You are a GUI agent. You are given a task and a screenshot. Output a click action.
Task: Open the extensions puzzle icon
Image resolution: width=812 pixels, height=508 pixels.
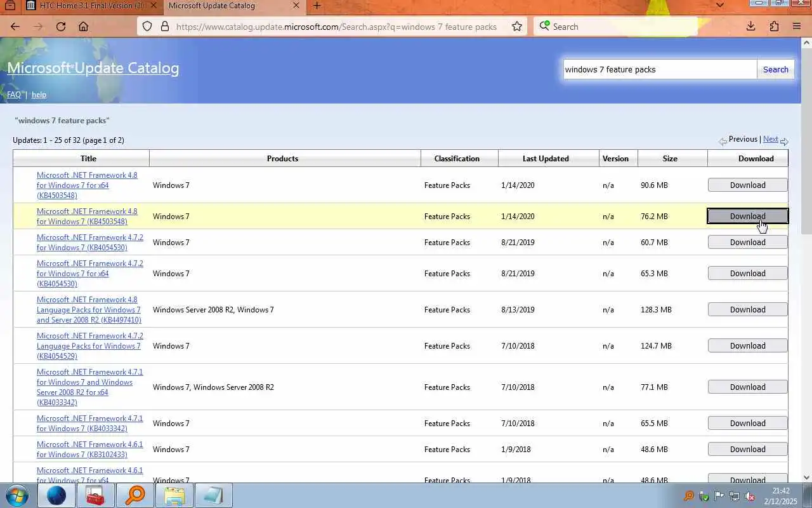click(x=774, y=27)
